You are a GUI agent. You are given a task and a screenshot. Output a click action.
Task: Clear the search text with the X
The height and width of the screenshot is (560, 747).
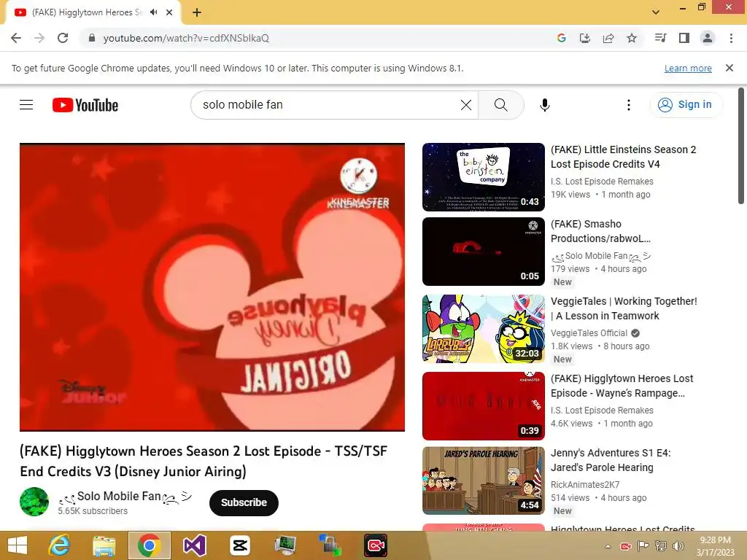coord(466,105)
